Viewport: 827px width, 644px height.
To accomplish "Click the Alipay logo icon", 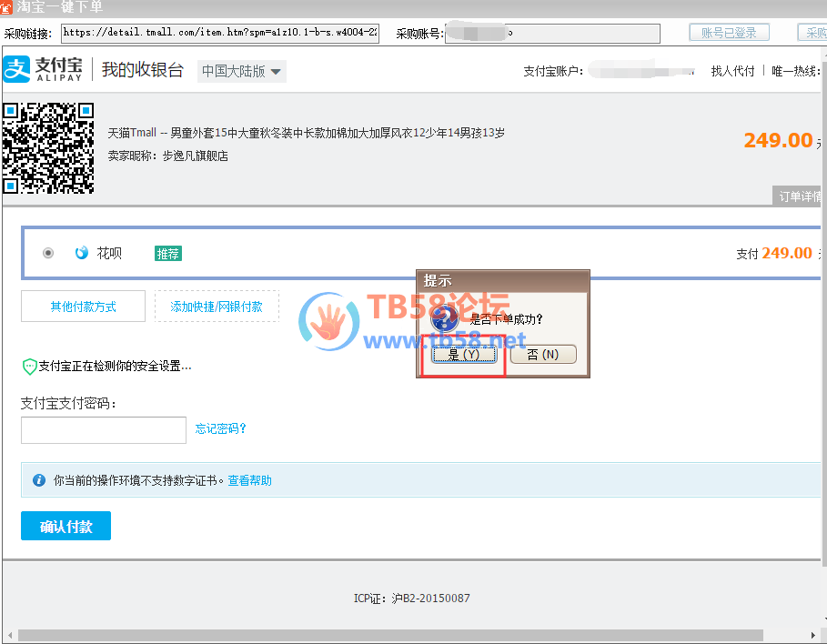I will point(16,70).
